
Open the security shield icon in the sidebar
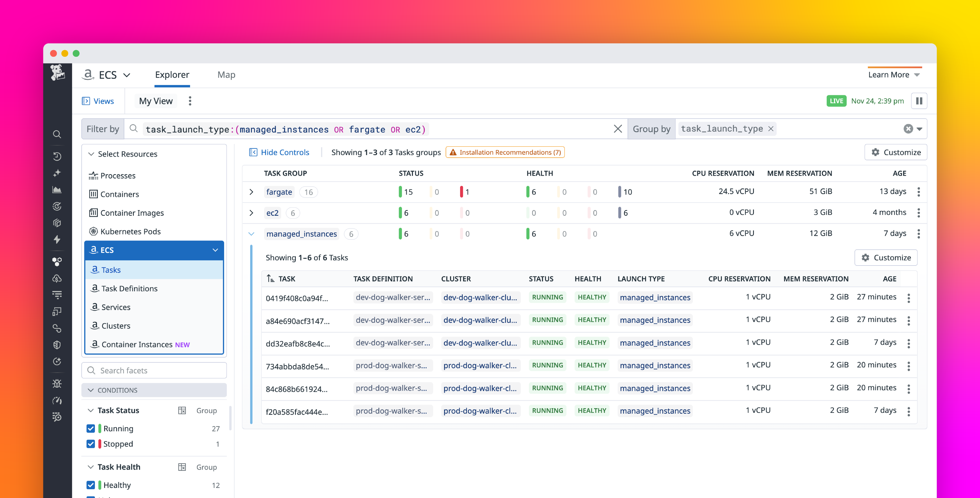pyautogui.click(x=57, y=344)
